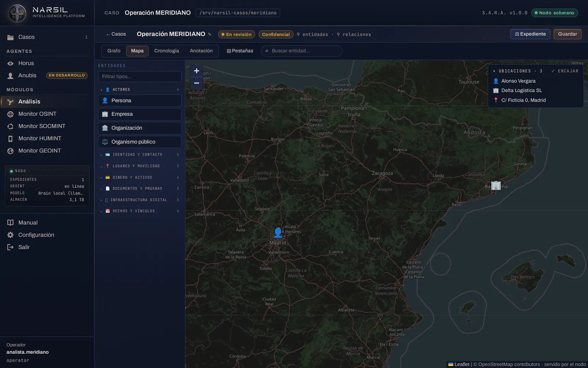Open Configuración settings
The height and width of the screenshot is (368, 588).
[x=47, y=235]
